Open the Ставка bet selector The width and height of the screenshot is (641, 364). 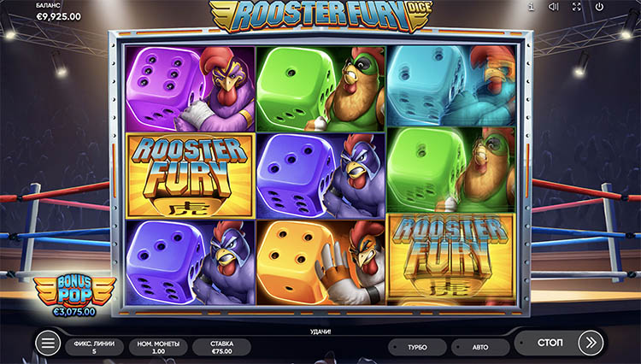pos(221,347)
